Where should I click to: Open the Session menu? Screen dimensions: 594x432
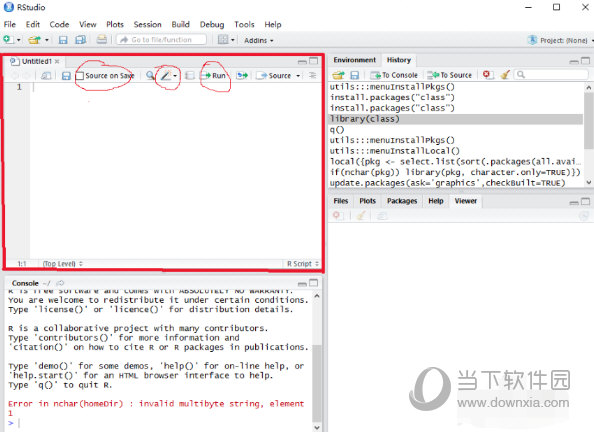[147, 24]
